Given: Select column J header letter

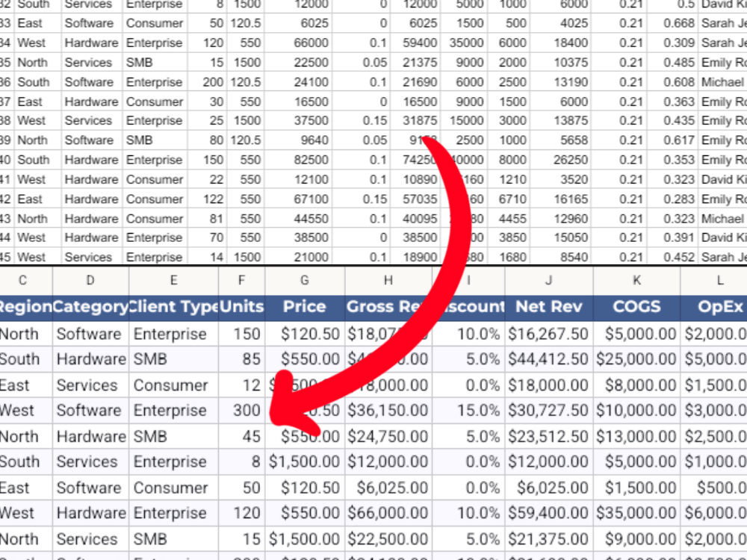Looking at the screenshot, I should pyautogui.click(x=549, y=281).
